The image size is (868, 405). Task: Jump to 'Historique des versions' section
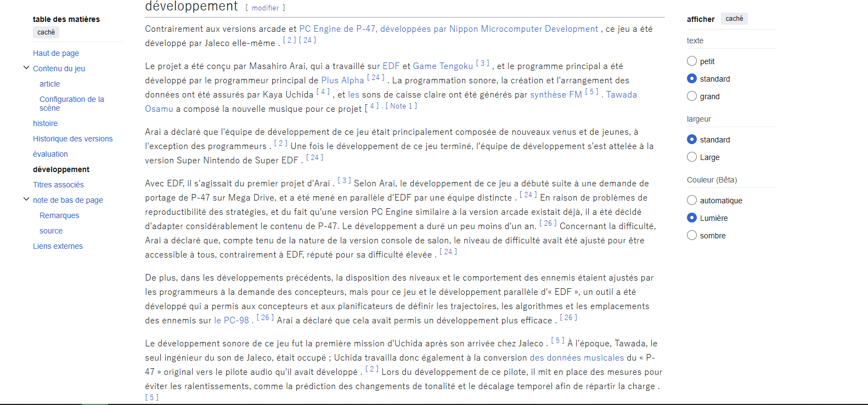(72, 139)
